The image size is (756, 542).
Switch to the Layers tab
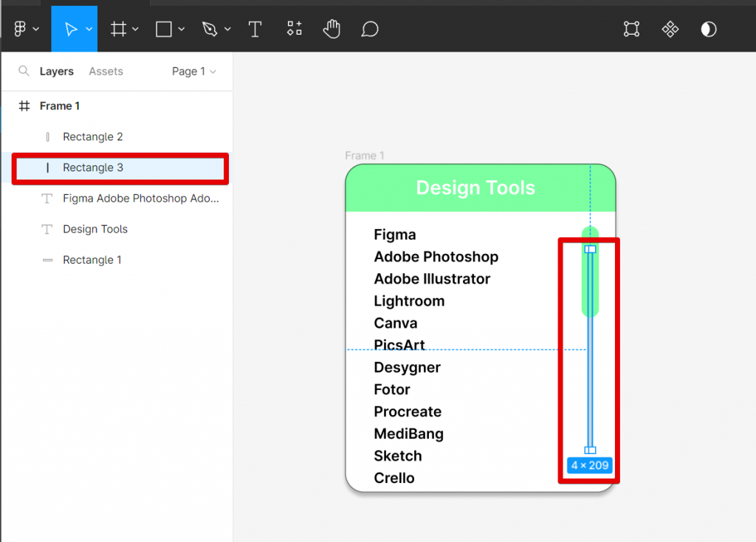(x=57, y=72)
